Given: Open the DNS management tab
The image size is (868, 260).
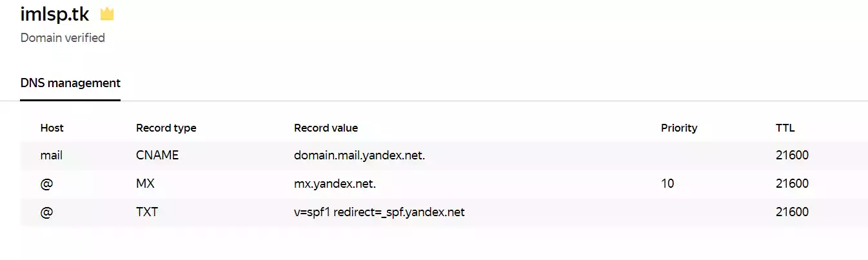Looking at the screenshot, I should [x=70, y=83].
